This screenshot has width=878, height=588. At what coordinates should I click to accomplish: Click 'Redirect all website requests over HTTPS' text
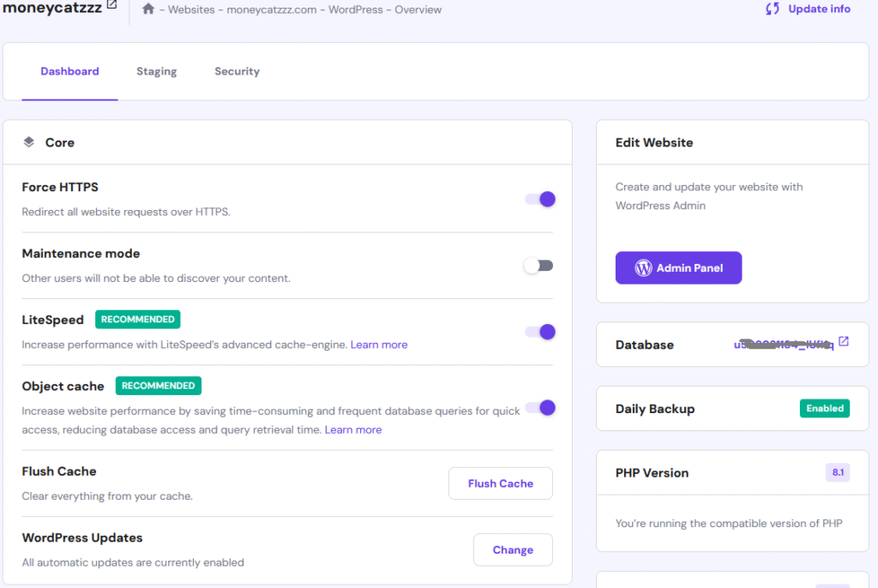click(x=126, y=212)
